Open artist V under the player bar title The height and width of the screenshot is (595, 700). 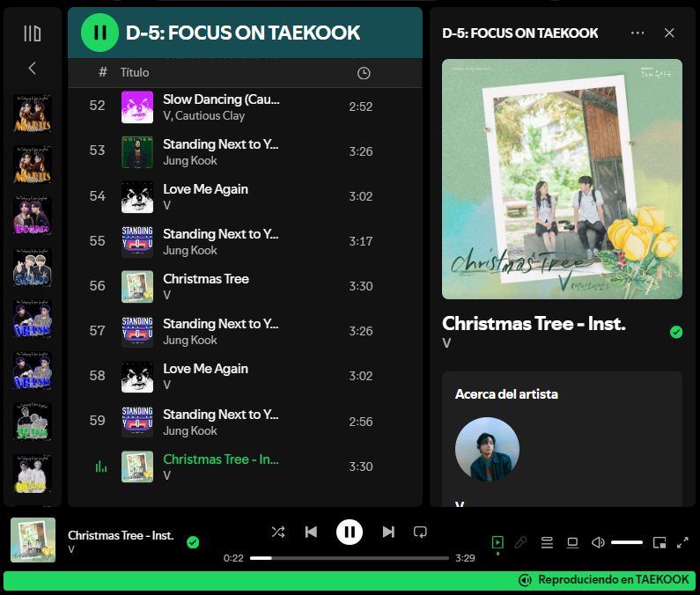71,549
